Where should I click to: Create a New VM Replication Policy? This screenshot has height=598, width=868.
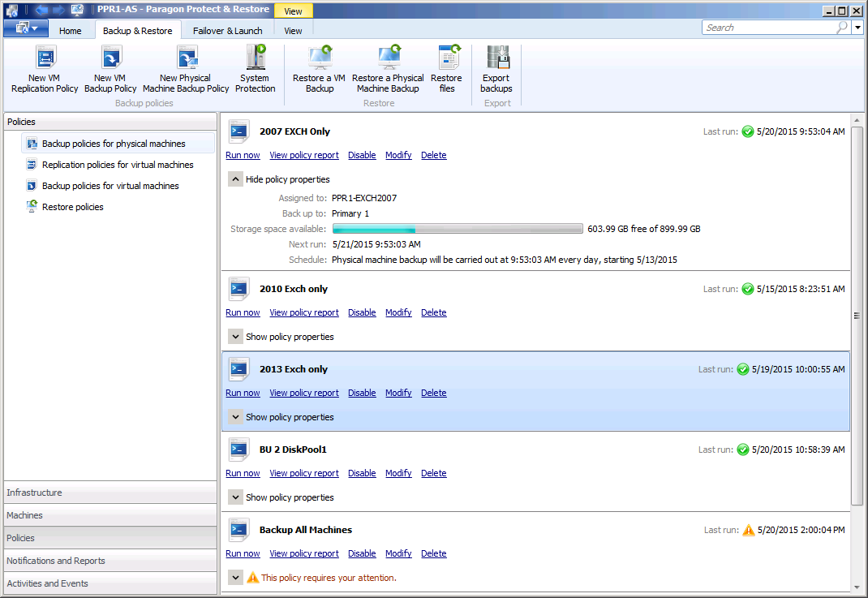click(x=45, y=70)
